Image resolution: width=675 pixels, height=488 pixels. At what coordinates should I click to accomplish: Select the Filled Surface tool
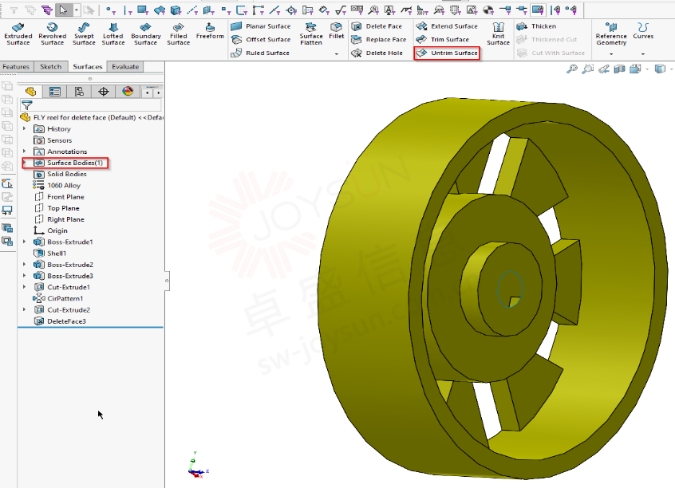(x=178, y=34)
